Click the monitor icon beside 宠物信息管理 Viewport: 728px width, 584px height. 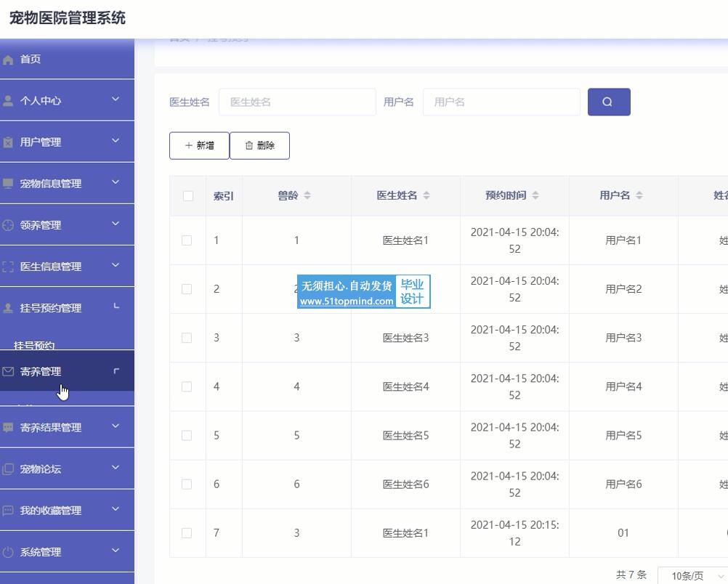[x=9, y=184]
